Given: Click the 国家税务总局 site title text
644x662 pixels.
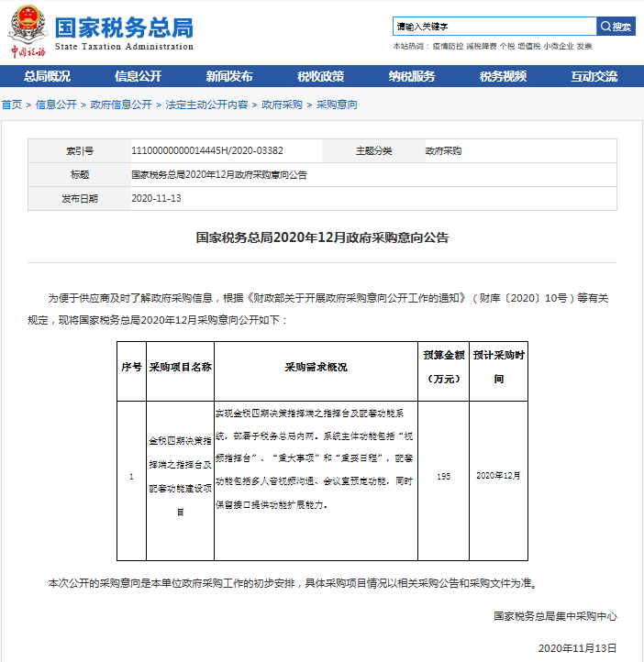Looking at the screenshot, I should pyautogui.click(x=124, y=28).
